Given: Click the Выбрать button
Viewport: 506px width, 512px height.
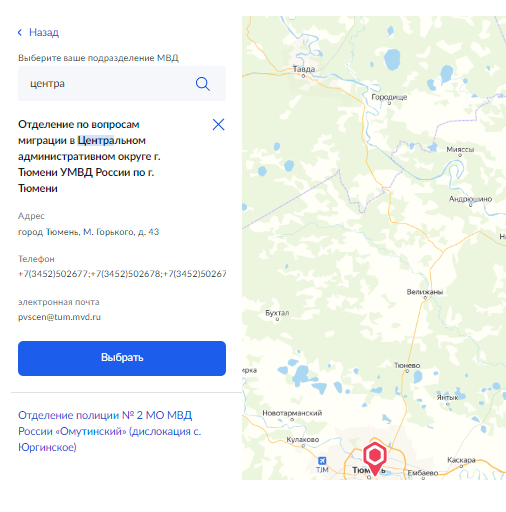Looking at the screenshot, I should tap(122, 358).
